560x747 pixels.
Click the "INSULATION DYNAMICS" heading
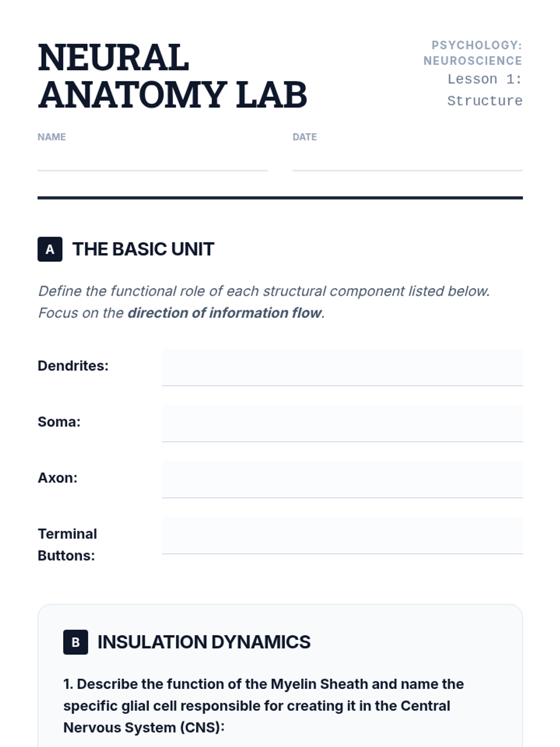(204, 642)
